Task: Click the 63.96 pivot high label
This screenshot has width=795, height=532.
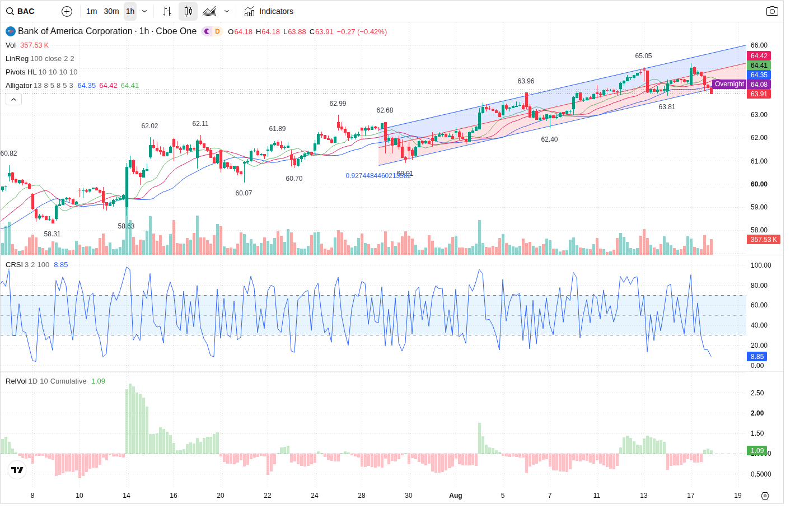Action: [x=526, y=81]
